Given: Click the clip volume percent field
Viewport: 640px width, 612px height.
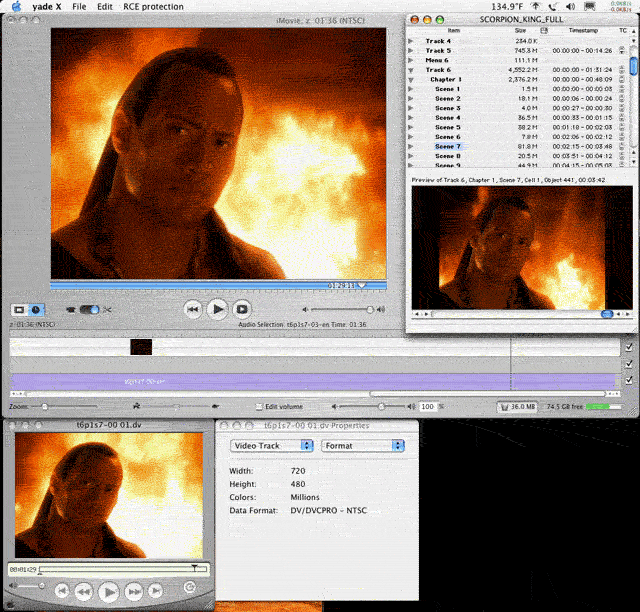Looking at the screenshot, I should tap(428, 406).
